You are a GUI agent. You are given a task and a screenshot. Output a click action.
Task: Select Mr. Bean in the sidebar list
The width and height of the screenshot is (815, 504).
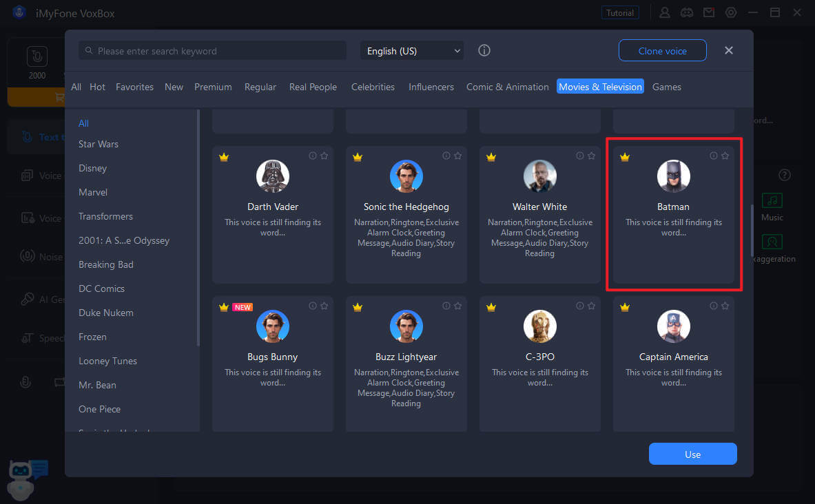[97, 385]
